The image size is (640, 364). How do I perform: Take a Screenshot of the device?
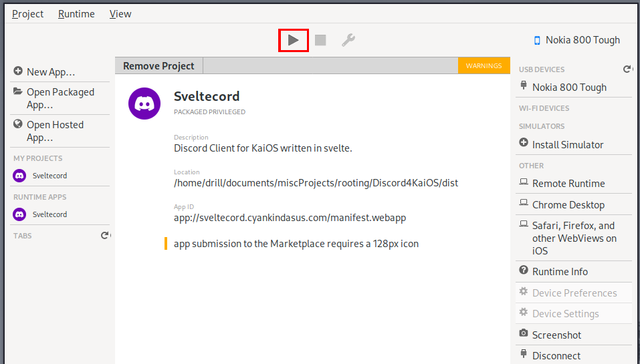click(x=574, y=335)
